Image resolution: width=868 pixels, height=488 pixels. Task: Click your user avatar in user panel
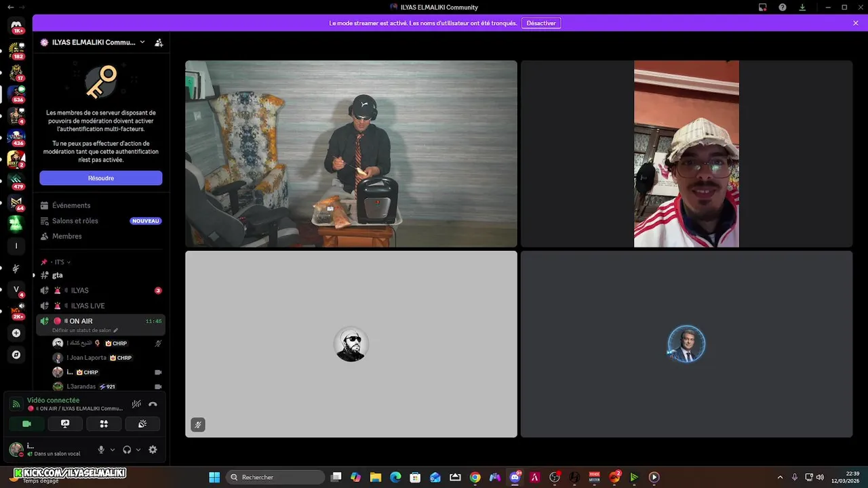click(16, 449)
